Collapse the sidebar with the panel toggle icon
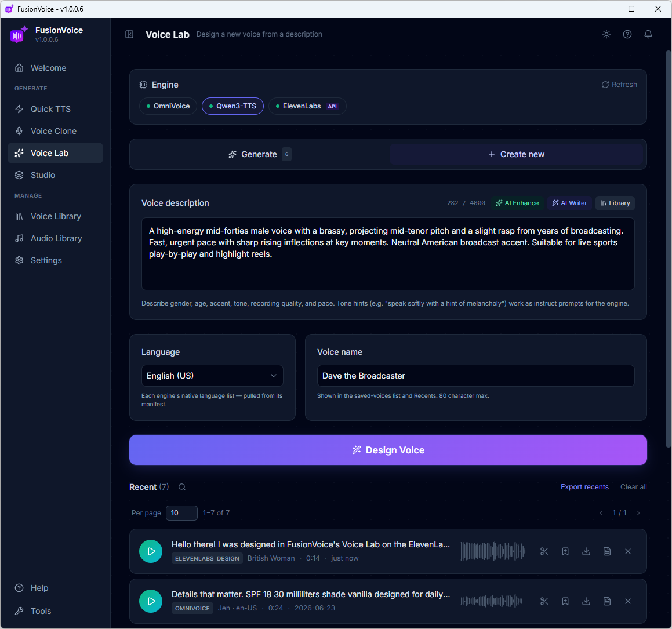 click(129, 34)
